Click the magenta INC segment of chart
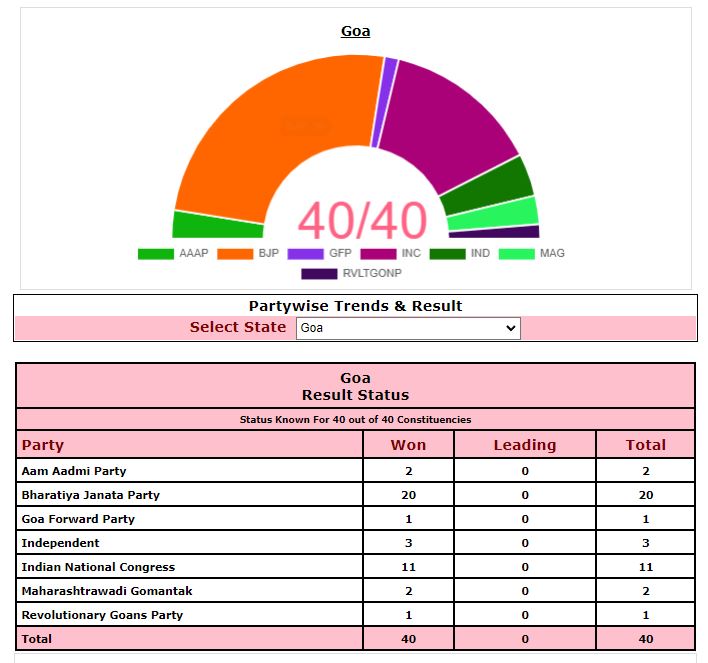The width and height of the screenshot is (708, 663). click(447, 126)
